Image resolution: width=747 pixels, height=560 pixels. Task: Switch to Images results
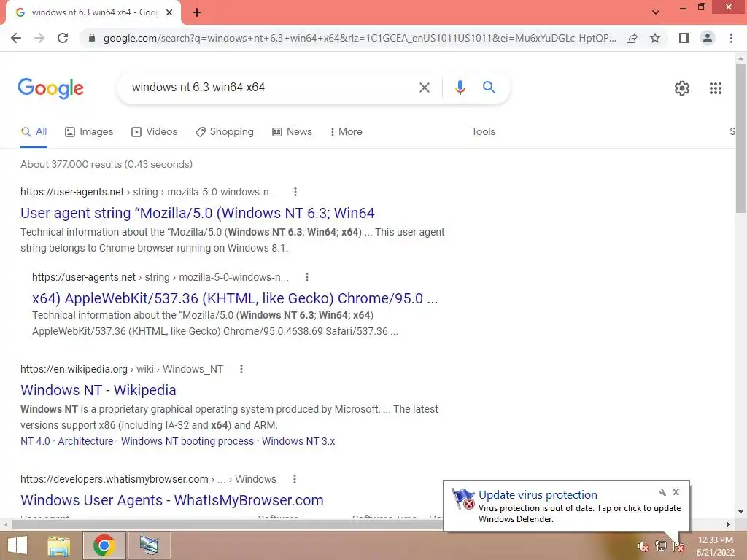(89, 132)
